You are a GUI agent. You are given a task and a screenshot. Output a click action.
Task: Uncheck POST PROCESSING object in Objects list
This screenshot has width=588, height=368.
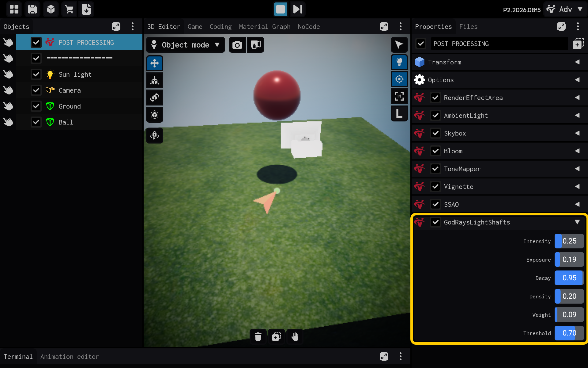click(36, 42)
